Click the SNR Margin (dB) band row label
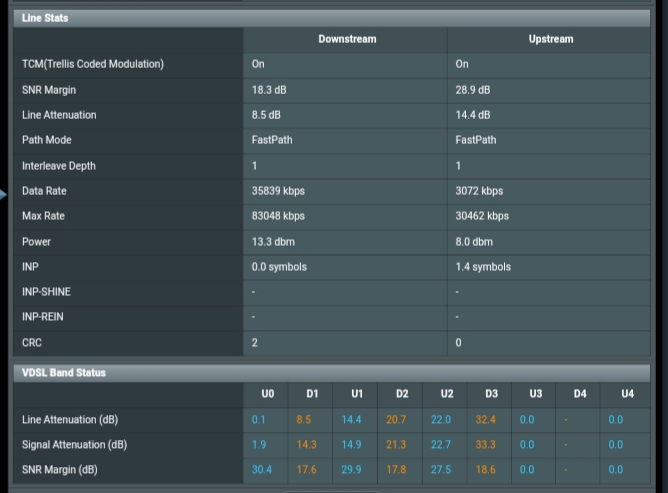 [60, 470]
